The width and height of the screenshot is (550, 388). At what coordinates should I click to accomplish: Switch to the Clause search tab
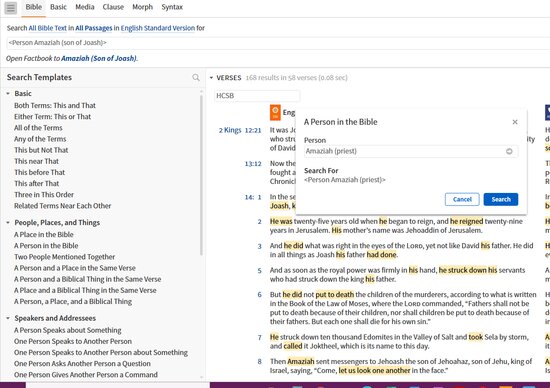point(113,7)
